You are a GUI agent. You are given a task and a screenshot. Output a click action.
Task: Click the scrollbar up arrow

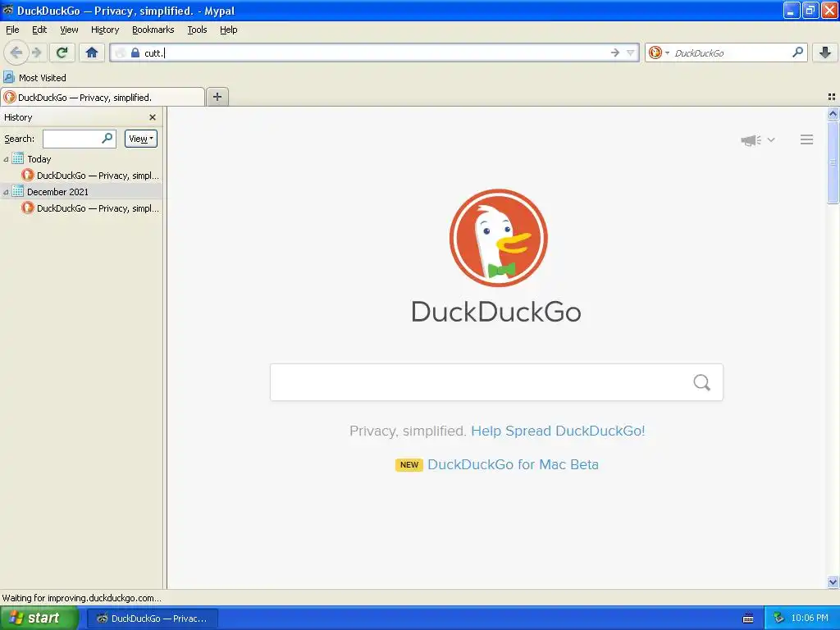coord(833,113)
